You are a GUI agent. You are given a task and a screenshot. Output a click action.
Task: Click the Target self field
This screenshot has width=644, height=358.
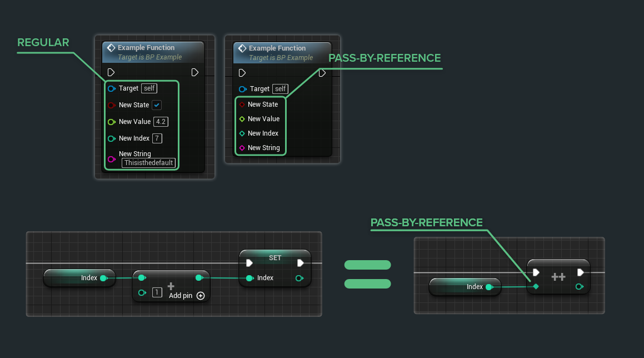tap(149, 88)
